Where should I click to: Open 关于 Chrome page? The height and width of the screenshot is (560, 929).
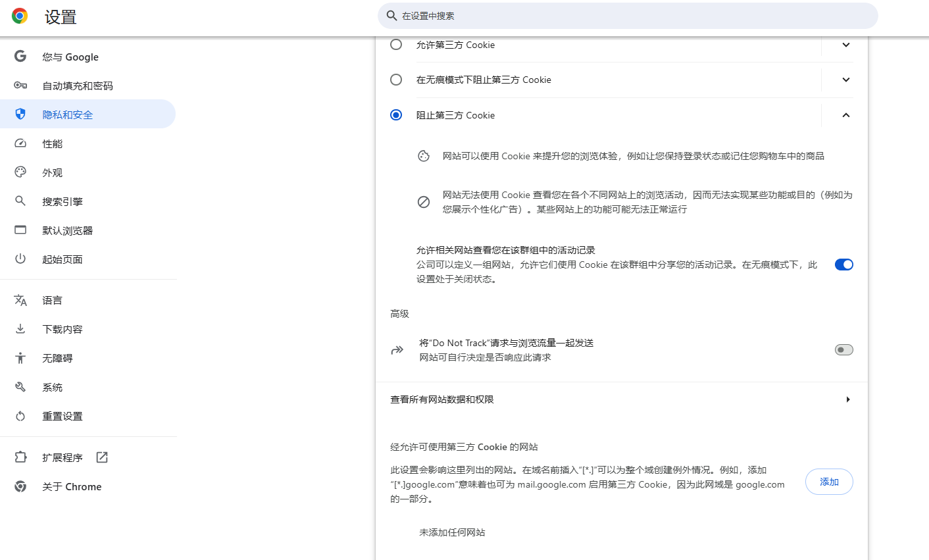click(x=88, y=486)
